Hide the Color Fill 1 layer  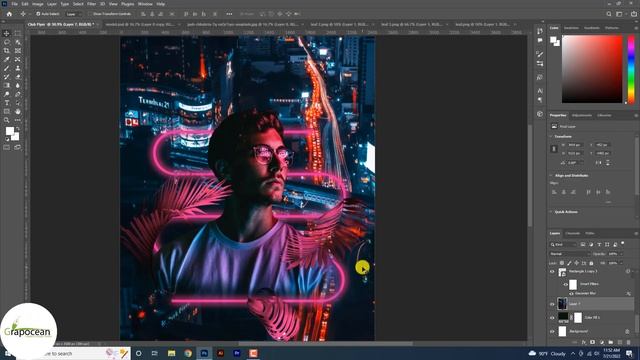(x=552, y=317)
